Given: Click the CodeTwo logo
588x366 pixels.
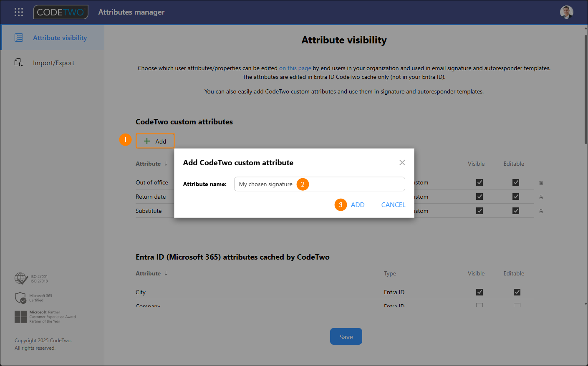Looking at the screenshot, I should click(61, 12).
